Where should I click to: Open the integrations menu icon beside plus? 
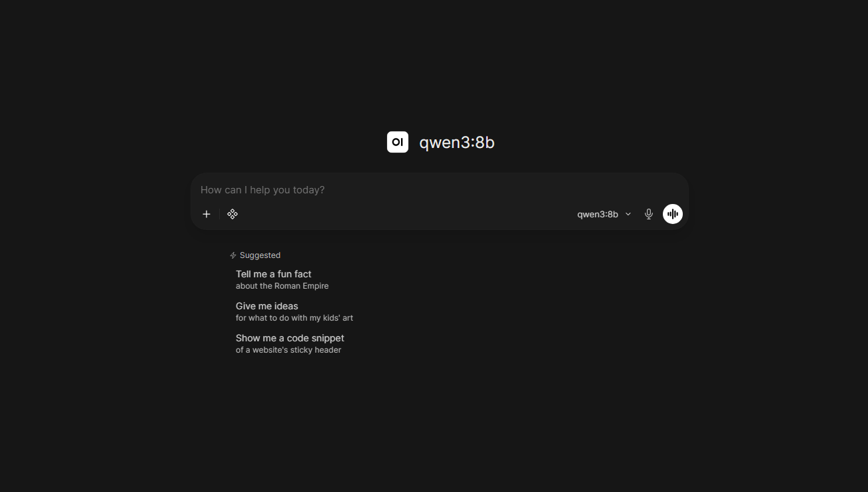pyautogui.click(x=232, y=214)
